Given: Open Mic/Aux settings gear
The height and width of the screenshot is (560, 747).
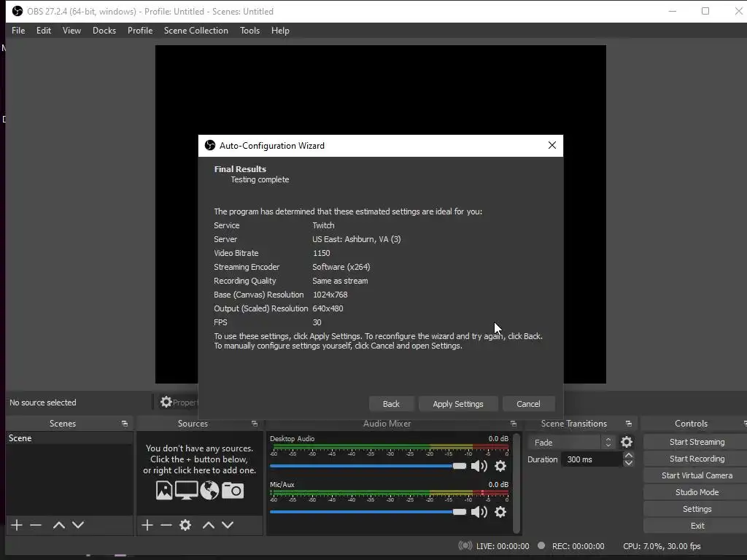Looking at the screenshot, I should (x=500, y=512).
